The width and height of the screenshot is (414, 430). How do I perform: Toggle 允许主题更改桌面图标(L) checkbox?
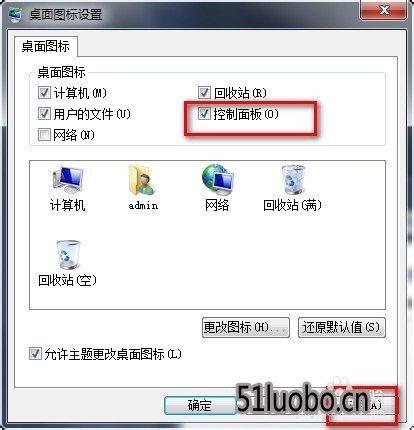pyautogui.click(x=35, y=354)
